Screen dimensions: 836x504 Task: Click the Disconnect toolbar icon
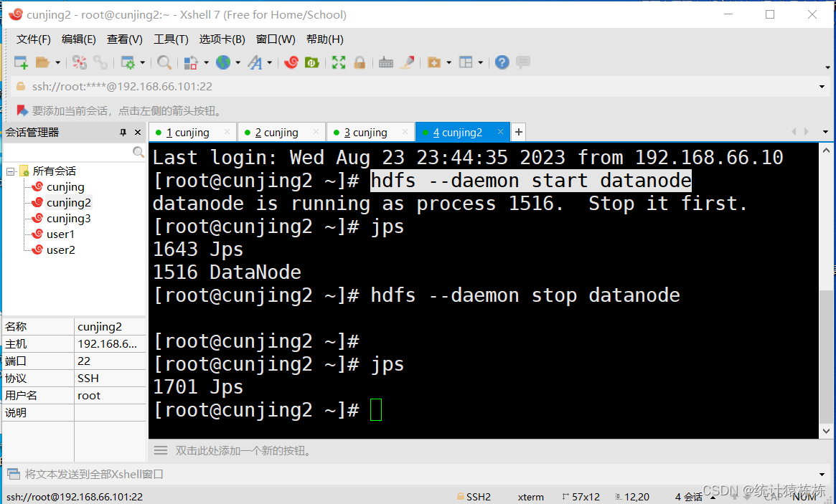click(x=80, y=62)
